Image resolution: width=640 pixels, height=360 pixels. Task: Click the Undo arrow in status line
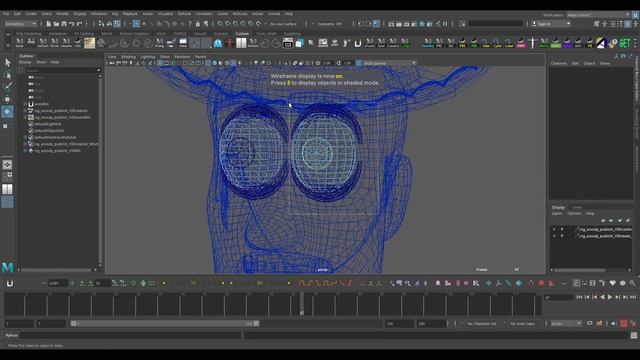click(72, 24)
